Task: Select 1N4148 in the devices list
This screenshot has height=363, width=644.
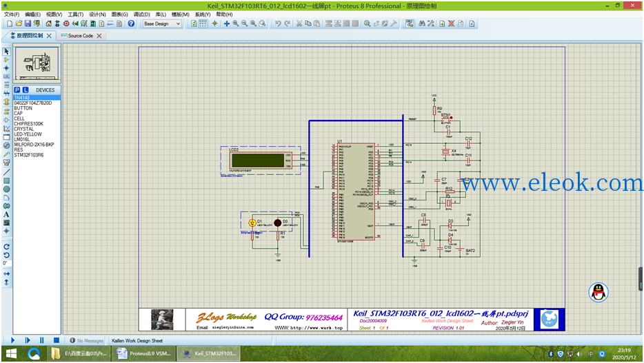Action: 37,98
